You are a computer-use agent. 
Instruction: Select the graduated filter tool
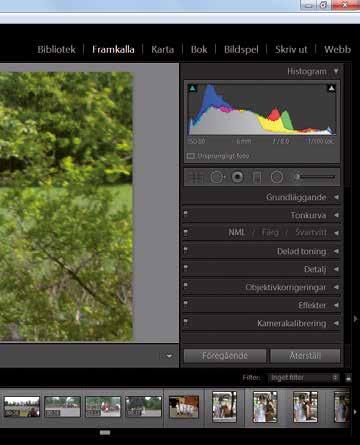point(257,178)
